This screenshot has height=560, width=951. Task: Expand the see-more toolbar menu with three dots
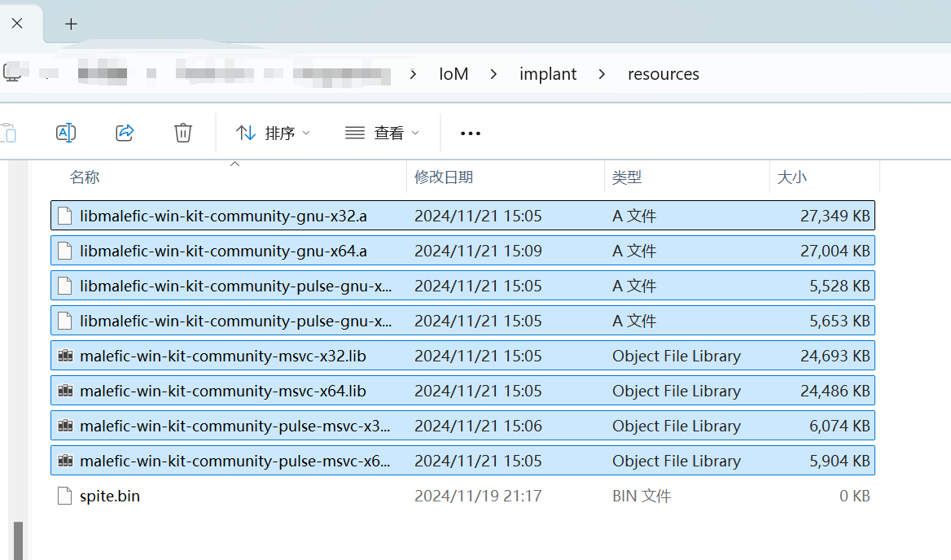click(x=470, y=133)
